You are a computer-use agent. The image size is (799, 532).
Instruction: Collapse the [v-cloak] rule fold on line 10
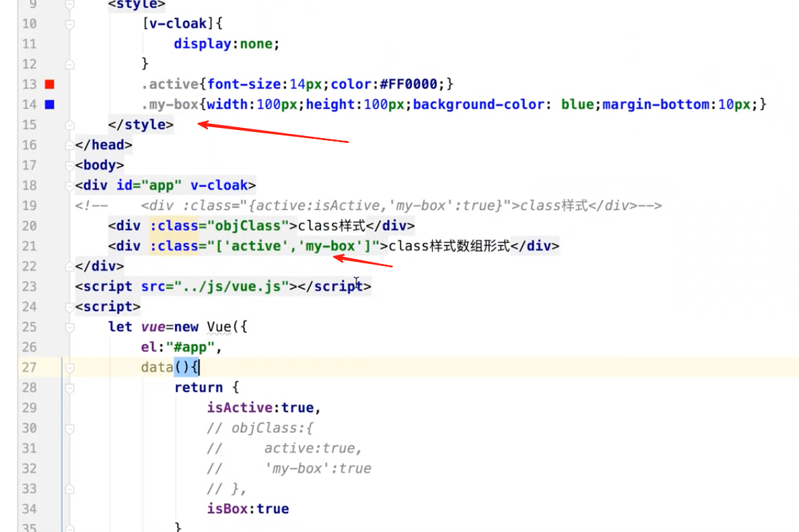tap(70, 24)
